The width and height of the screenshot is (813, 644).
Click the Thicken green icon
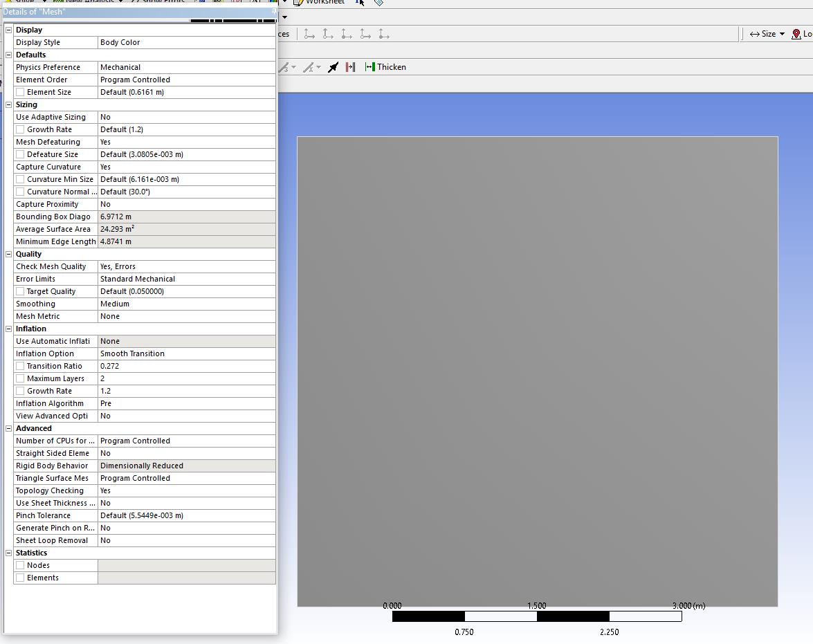point(369,67)
